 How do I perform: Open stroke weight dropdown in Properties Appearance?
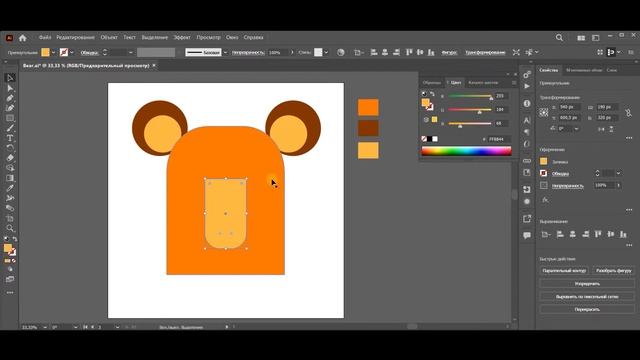(x=618, y=173)
